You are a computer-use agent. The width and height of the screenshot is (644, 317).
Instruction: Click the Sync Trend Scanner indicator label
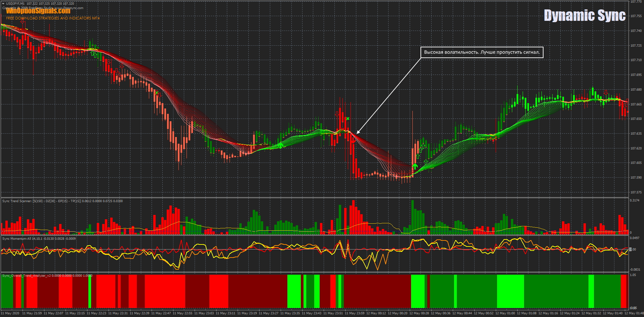[x=17, y=201]
